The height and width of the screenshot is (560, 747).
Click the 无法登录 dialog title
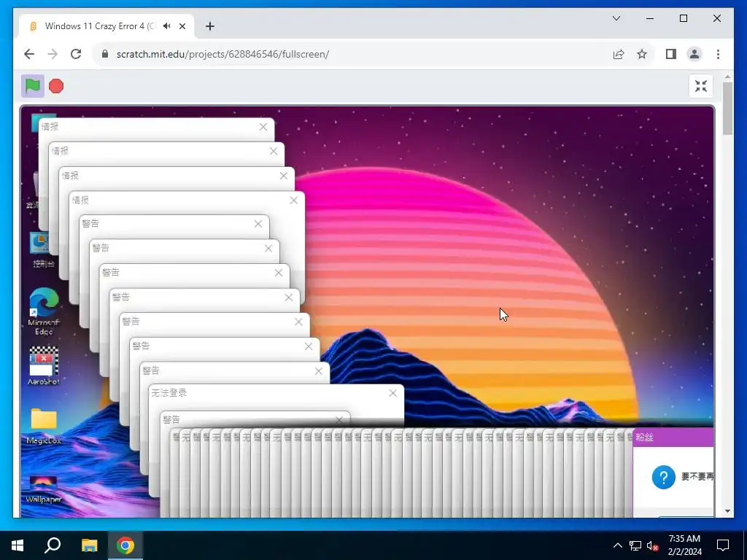[x=169, y=393]
